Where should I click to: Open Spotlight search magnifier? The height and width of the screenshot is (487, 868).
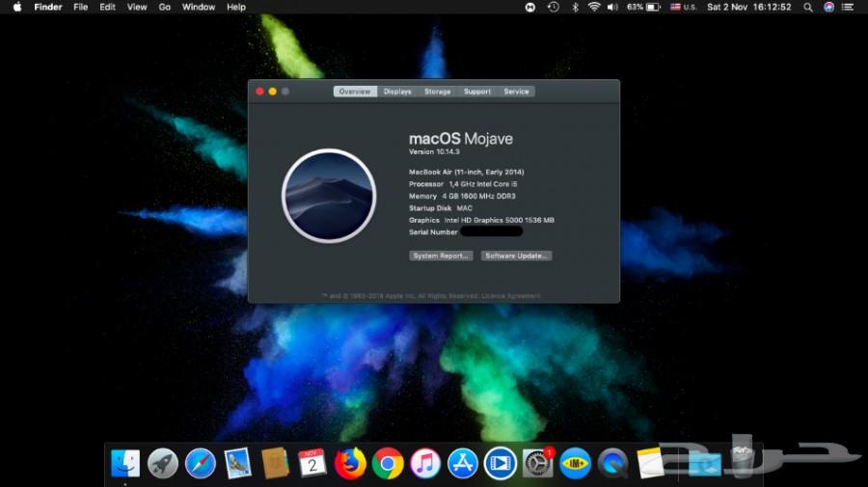(x=808, y=7)
